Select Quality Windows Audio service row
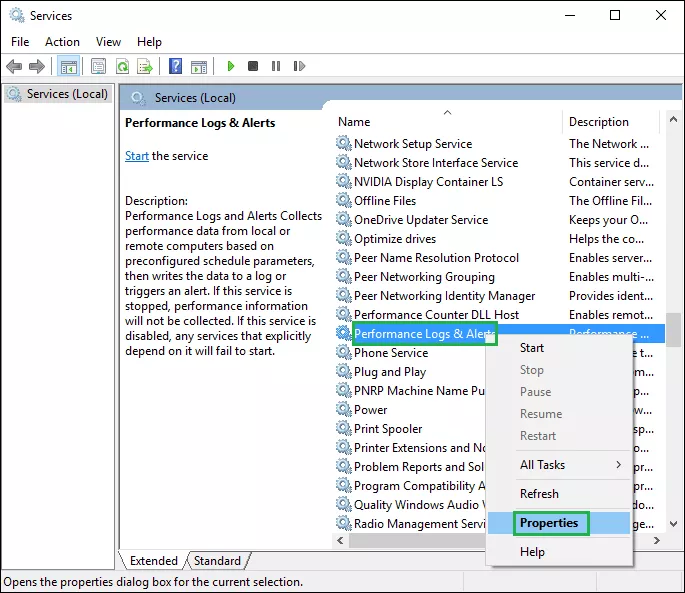The image size is (685, 593). [410, 505]
